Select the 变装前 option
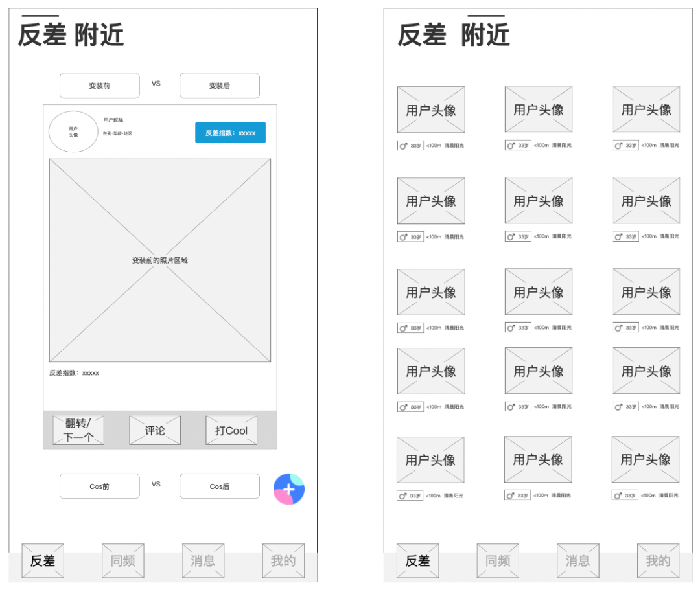This screenshot has height=594, width=700. 100,86
